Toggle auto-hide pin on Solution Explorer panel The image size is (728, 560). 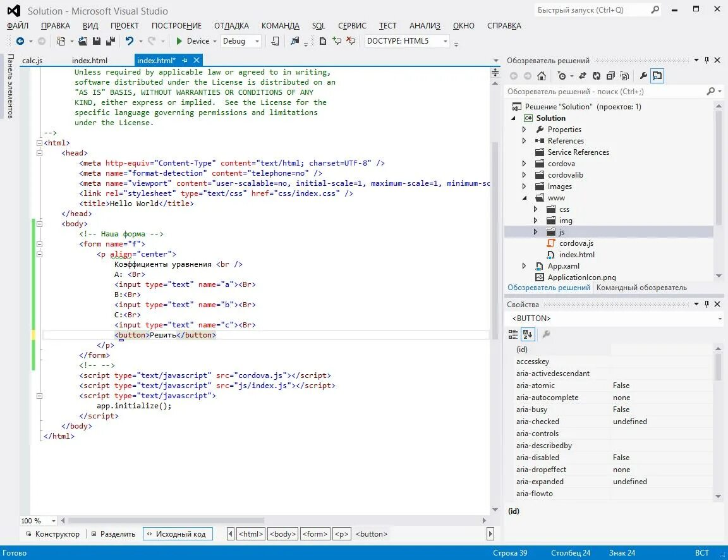pyautogui.click(x=707, y=61)
